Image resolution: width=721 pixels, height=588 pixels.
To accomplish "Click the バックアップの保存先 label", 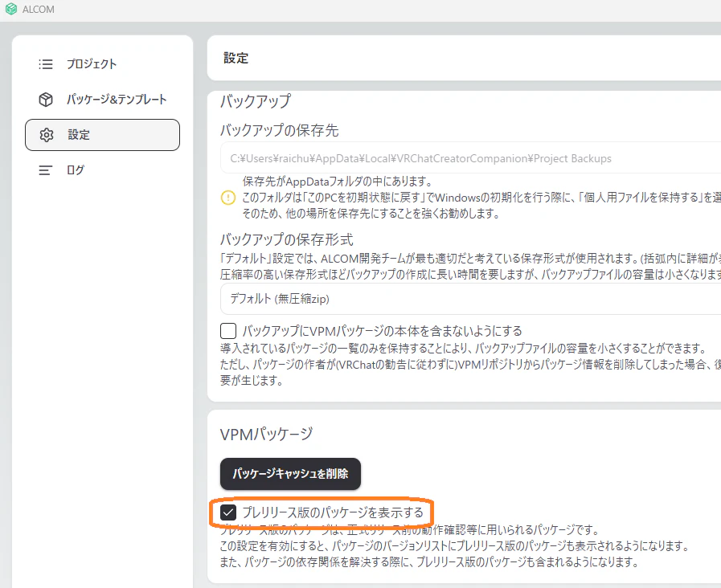I will (279, 130).
